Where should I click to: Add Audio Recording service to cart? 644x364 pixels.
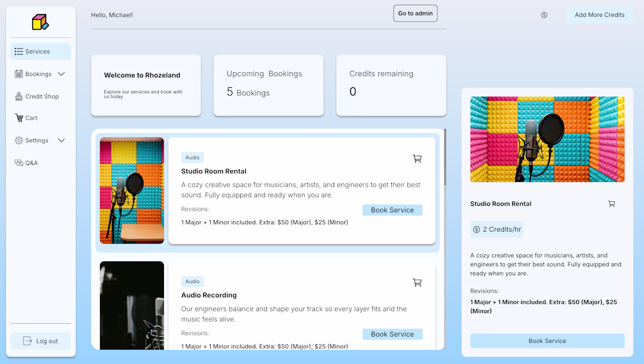417,283
